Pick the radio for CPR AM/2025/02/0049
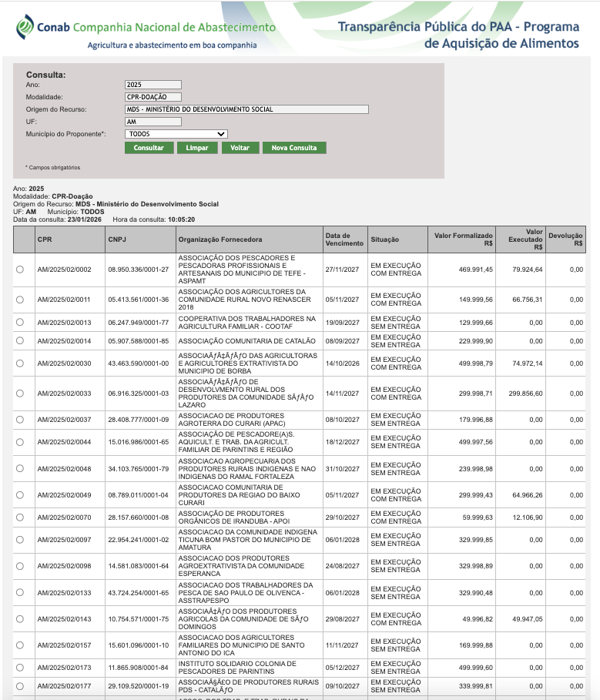Image resolution: width=600 pixels, height=700 pixels. pos(20,495)
